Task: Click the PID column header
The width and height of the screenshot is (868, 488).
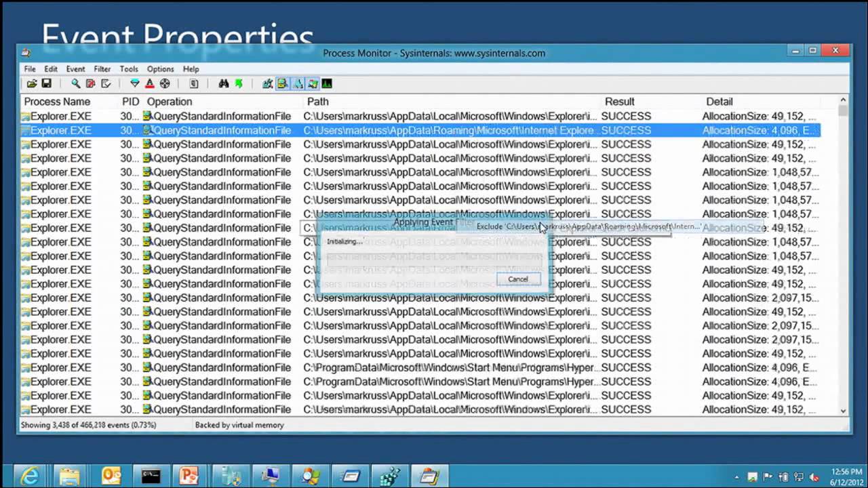Action: pos(130,102)
